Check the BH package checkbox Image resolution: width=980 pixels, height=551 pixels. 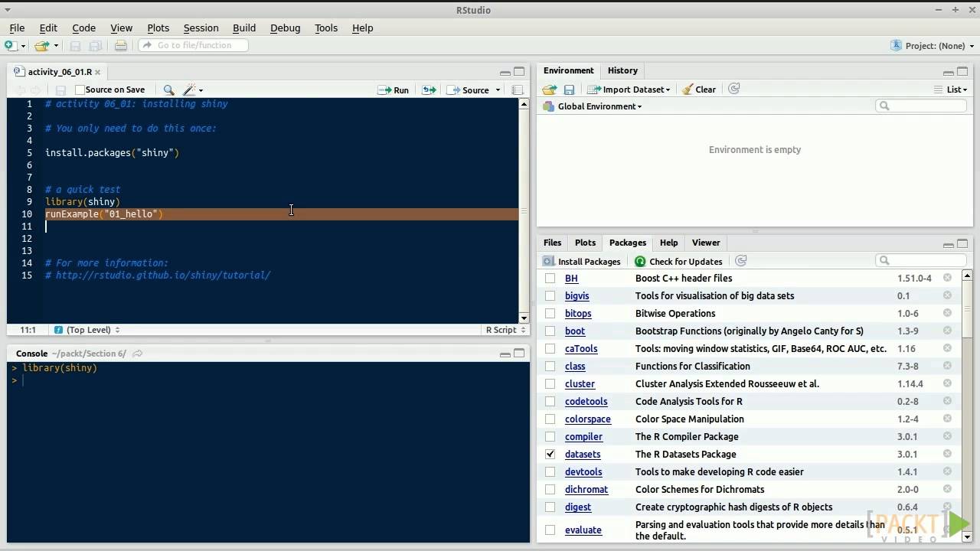[550, 279]
